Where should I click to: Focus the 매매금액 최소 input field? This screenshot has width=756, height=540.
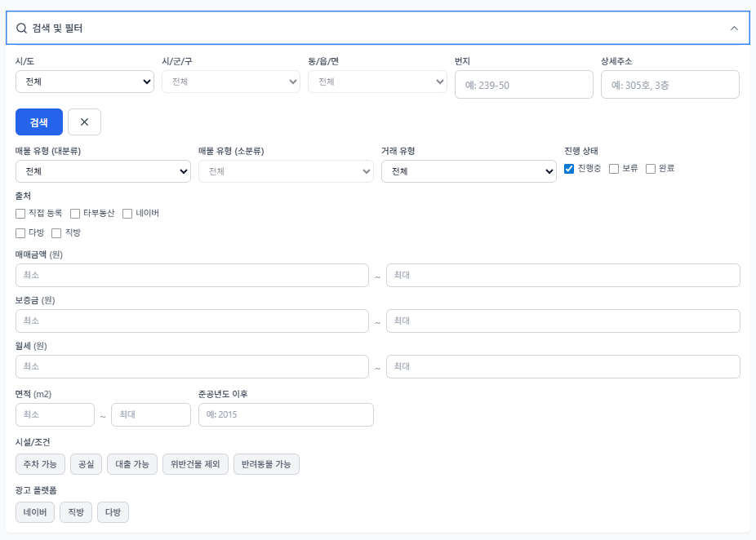pyautogui.click(x=192, y=276)
